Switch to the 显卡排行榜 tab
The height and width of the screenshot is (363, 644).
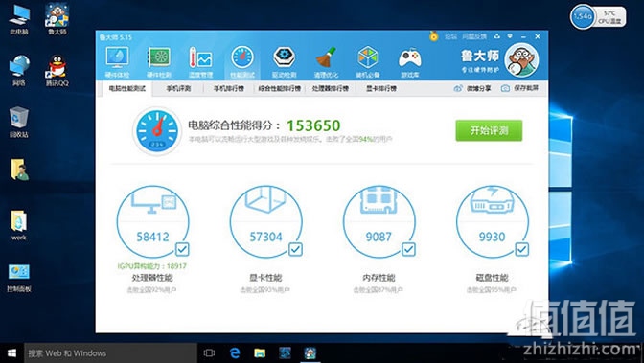click(x=381, y=88)
